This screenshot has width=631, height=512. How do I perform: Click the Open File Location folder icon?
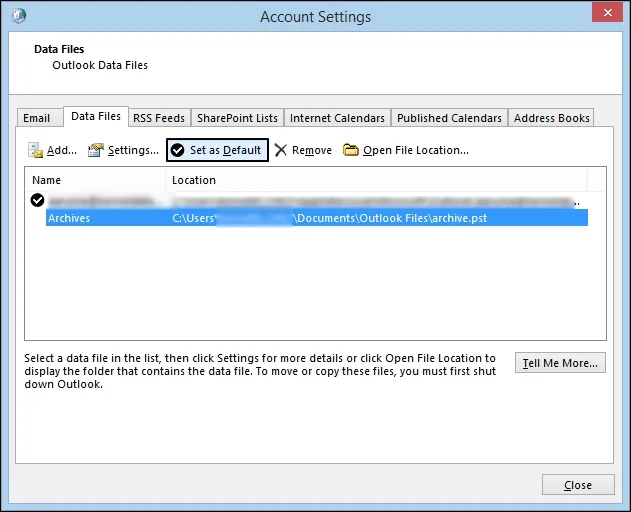tap(351, 150)
